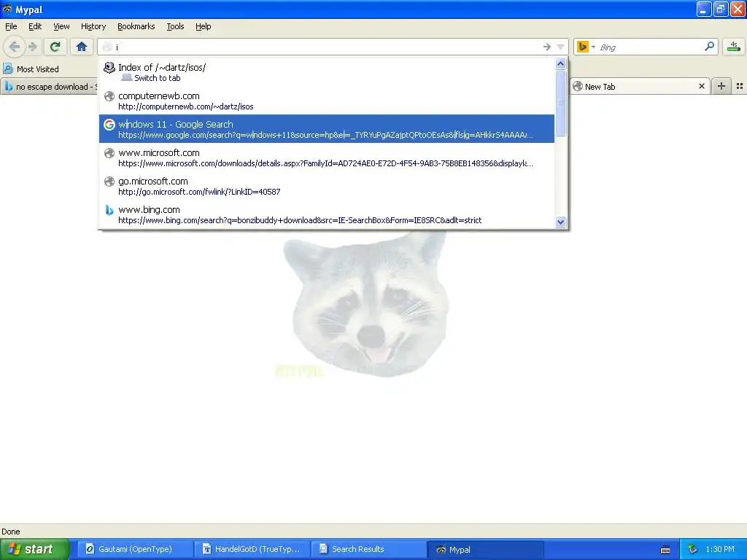The width and height of the screenshot is (747, 560).
Task: Click the network tray icon
Action: [693, 550]
